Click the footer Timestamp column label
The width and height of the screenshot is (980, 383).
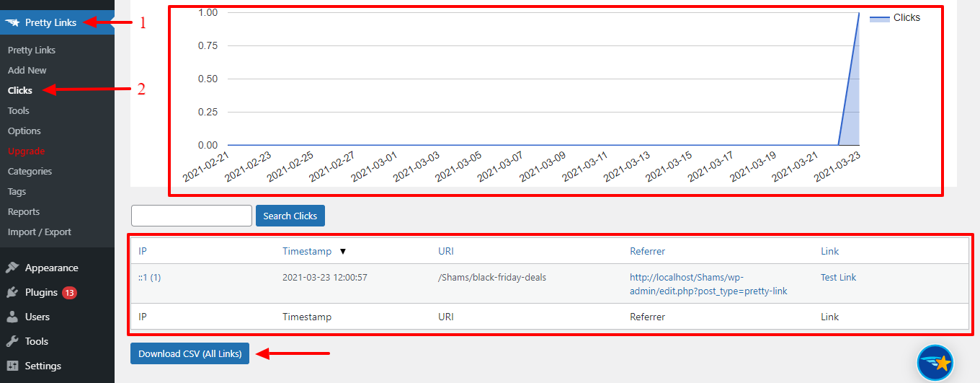[x=307, y=317]
